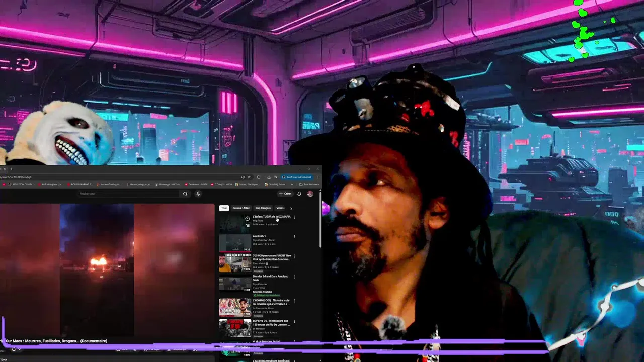Add DZ MAFIA video to Watch later
The height and width of the screenshot is (362, 644).
pyautogui.click(x=247, y=219)
